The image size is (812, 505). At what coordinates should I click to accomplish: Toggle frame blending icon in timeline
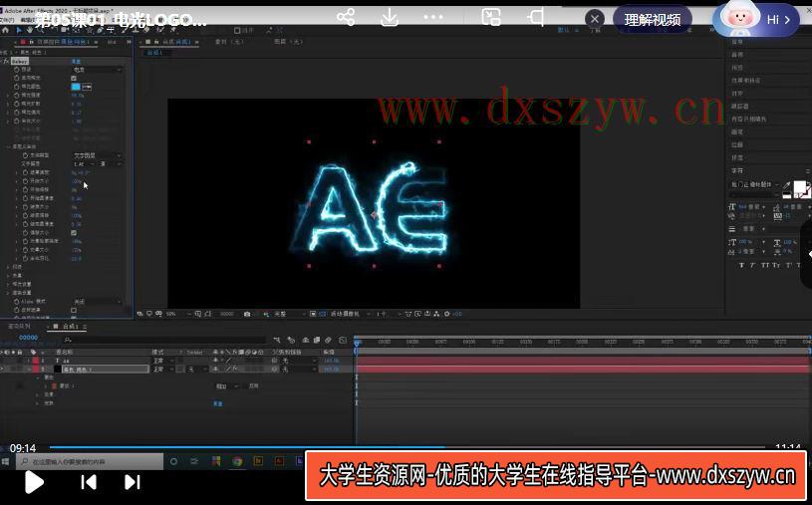pos(317,340)
